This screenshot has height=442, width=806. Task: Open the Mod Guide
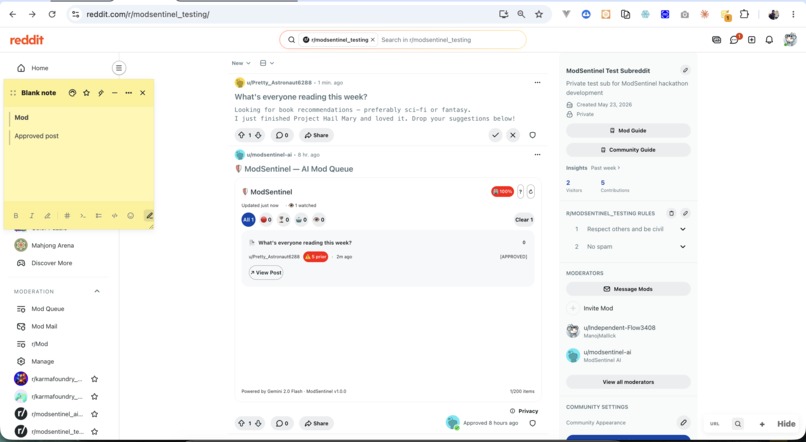click(x=628, y=131)
